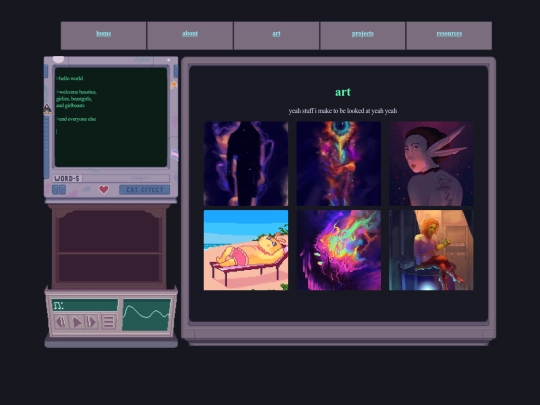Screen dimensions: 540x405
Task: Open the rainbow flame creature artwork
Action: (x=339, y=250)
